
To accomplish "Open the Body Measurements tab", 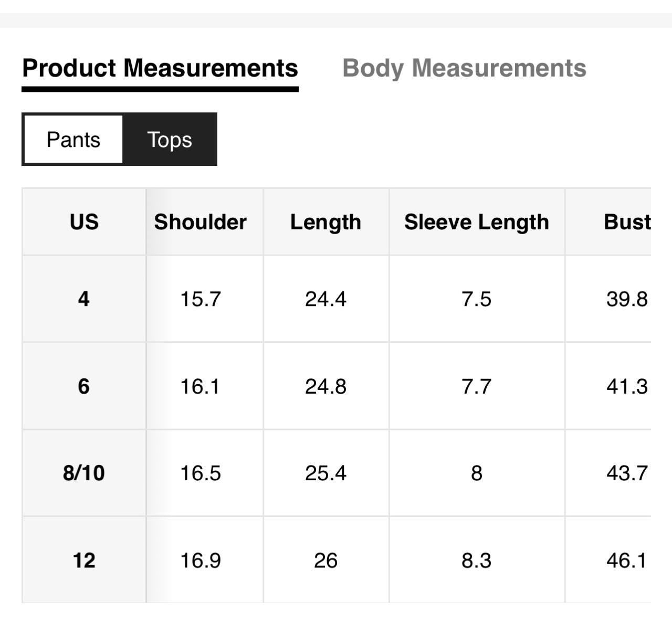I will tap(464, 69).
